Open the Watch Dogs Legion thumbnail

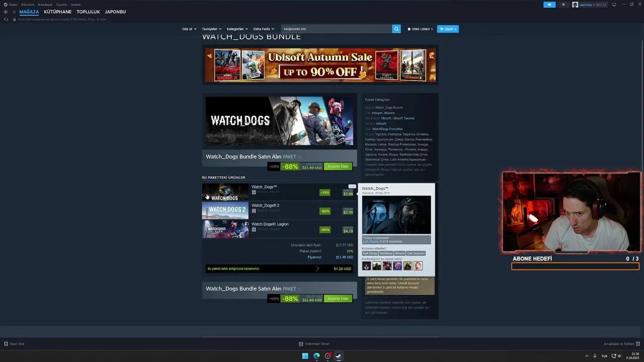[225, 229]
